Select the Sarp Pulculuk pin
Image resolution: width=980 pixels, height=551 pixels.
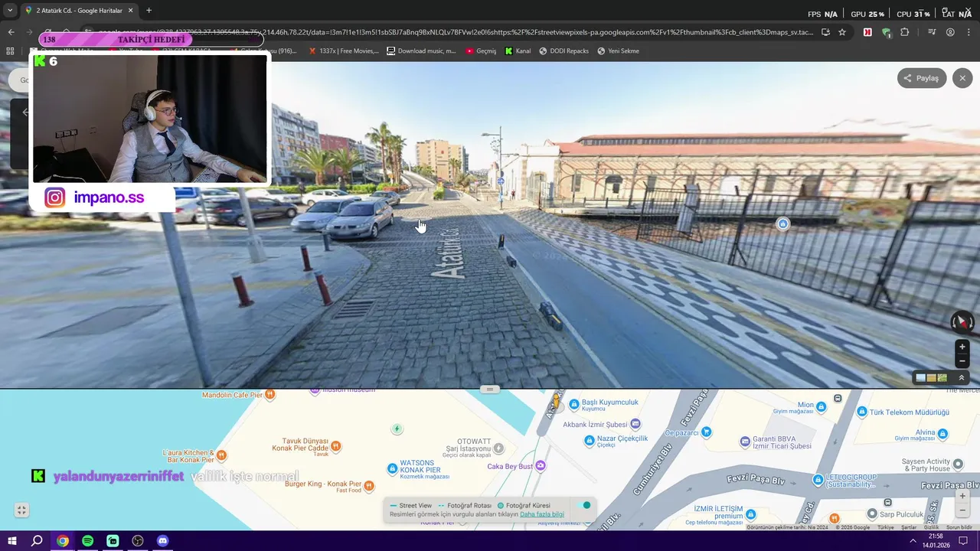point(871,514)
